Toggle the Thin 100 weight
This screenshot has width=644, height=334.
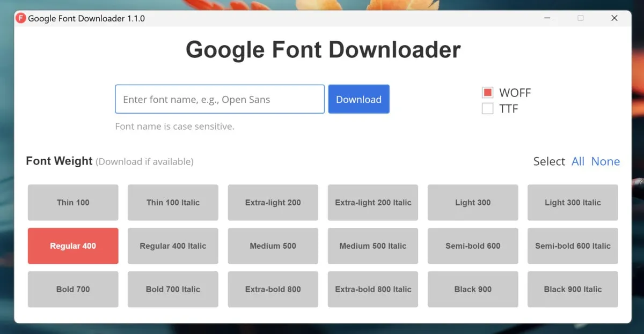click(73, 203)
